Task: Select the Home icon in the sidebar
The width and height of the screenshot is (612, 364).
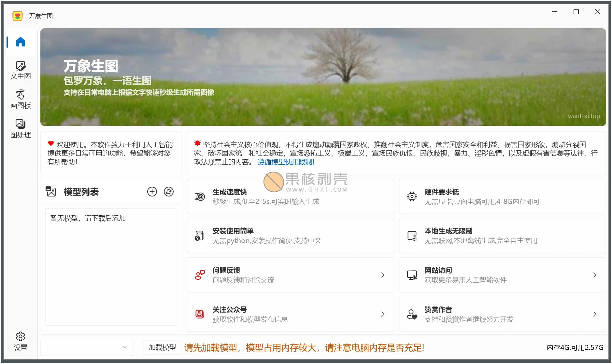Action: pyautogui.click(x=20, y=42)
